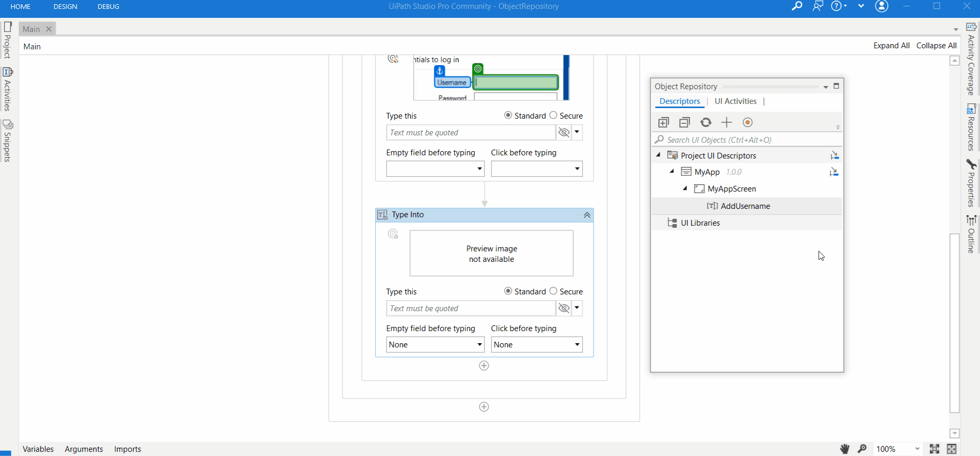Open the lower Click before typing dropdown
The image size is (980, 456).
coord(537,345)
